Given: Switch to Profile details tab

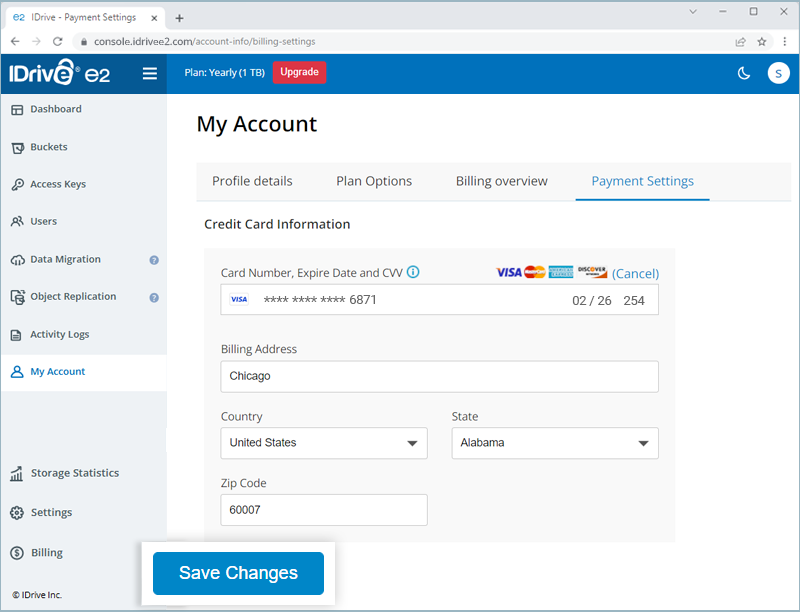Looking at the screenshot, I should tap(252, 181).
